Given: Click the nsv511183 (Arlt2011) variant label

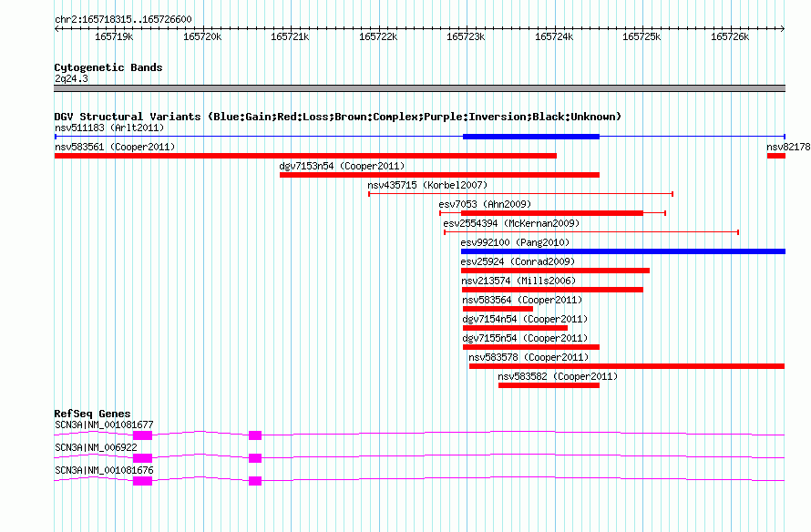Looking at the screenshot, I should pyautogui.click(x=109, y=128).
